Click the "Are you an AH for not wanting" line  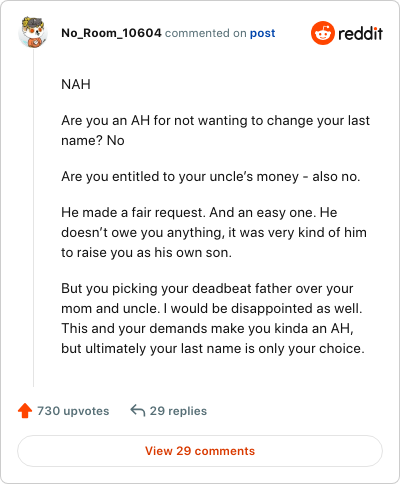coord(216,120)
